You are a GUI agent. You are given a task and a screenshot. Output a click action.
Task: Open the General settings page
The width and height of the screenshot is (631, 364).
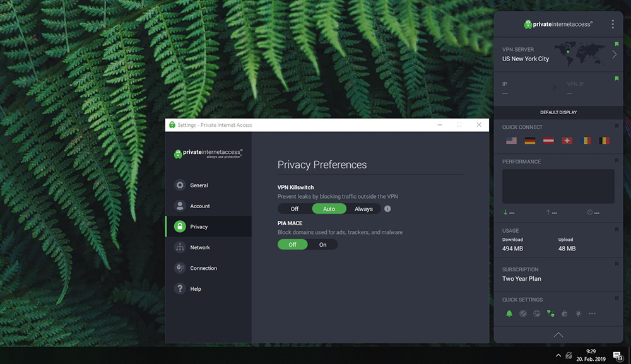coord(208,185)
